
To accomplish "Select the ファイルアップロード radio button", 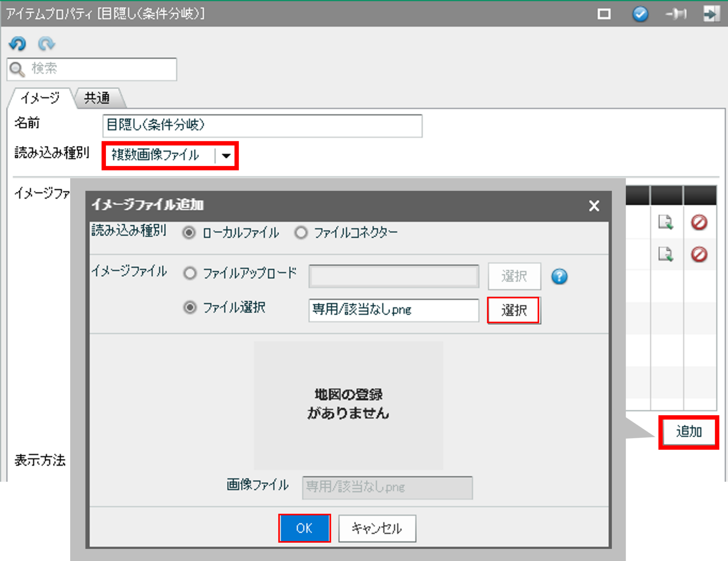I will click(190, 273).
